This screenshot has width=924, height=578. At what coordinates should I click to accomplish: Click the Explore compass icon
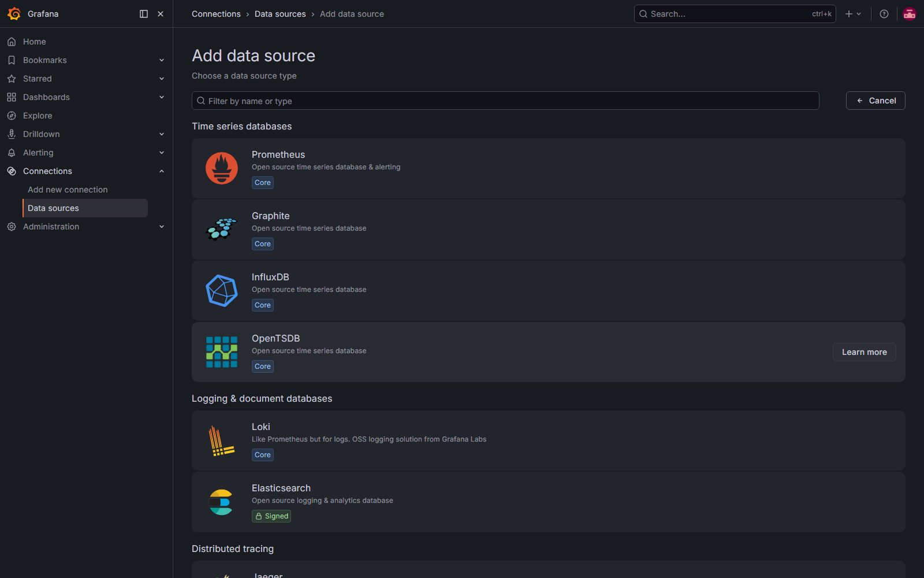coord(12,116)
